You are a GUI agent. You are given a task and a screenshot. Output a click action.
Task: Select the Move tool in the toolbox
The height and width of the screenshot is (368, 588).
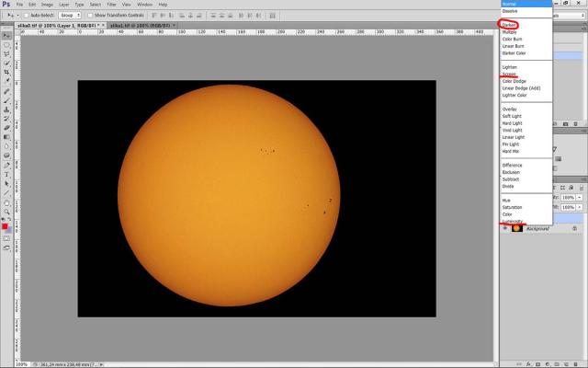pyautogui.click(x=6, y=35)
